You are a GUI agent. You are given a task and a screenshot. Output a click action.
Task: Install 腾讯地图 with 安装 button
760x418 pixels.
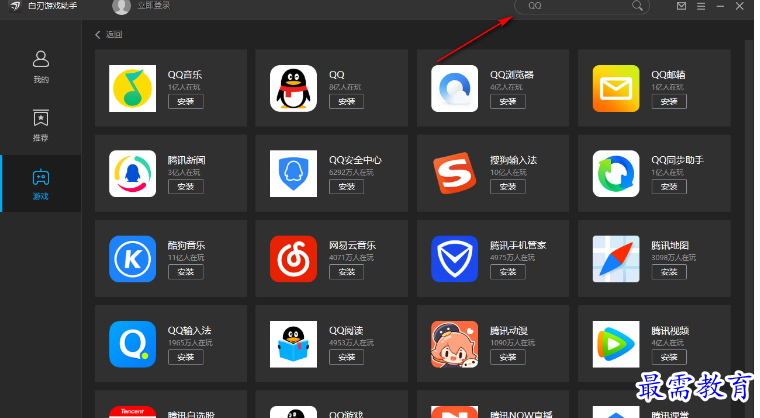[x=669, y=272]
